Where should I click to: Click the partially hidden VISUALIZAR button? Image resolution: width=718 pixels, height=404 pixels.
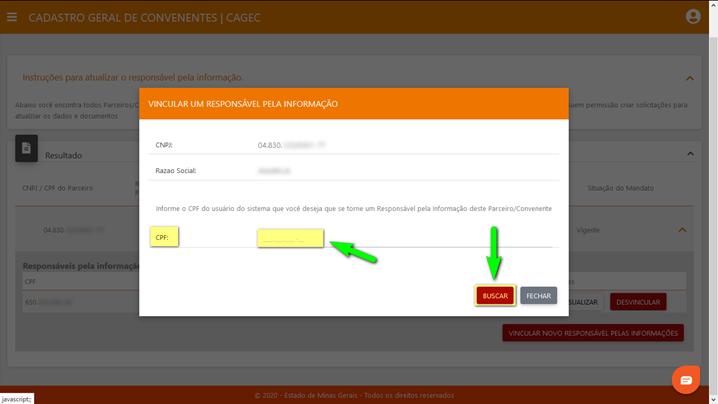coord(584,301)
